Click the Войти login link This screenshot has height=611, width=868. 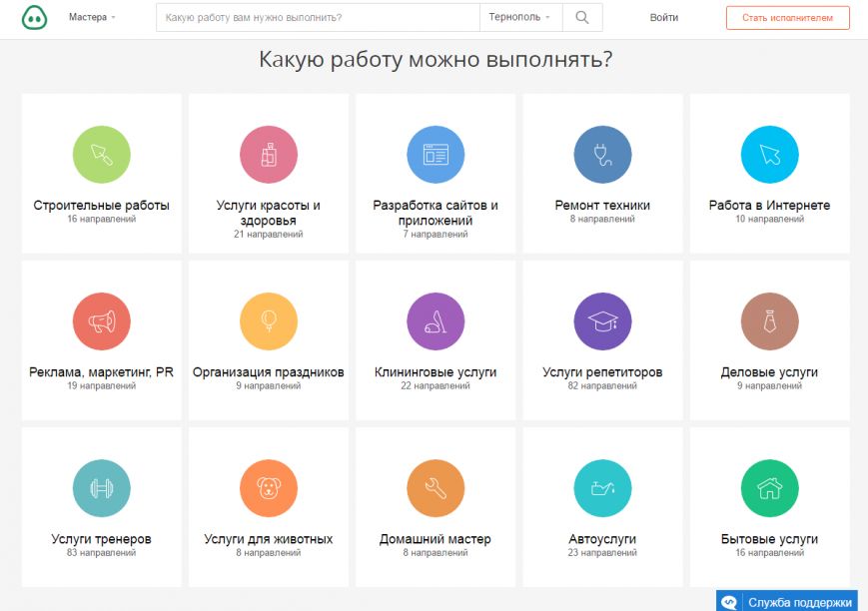click(x=663, y=18)
